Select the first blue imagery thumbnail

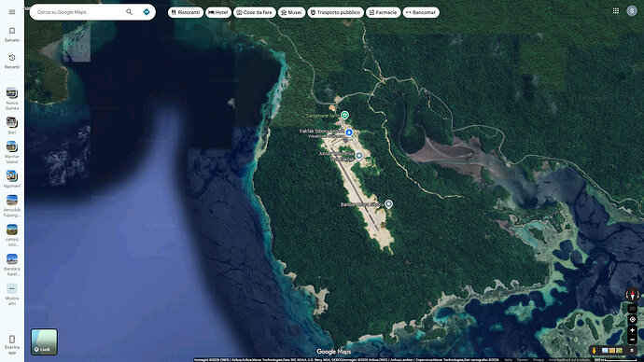605,351
